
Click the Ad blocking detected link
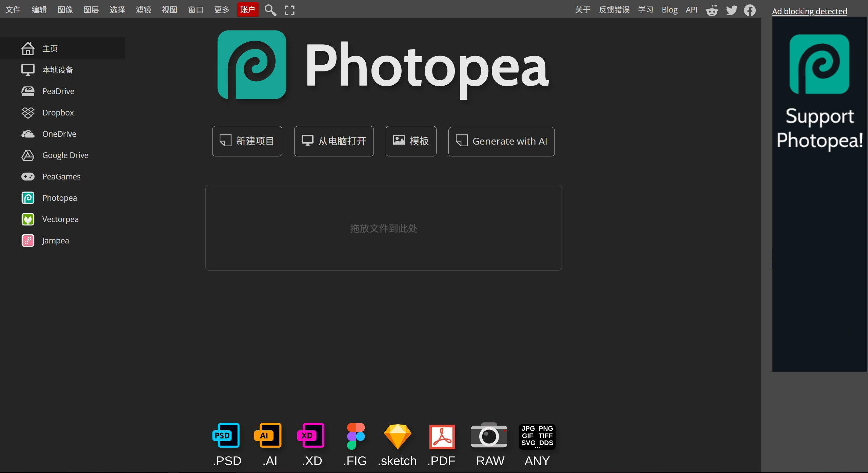point(809,11)
